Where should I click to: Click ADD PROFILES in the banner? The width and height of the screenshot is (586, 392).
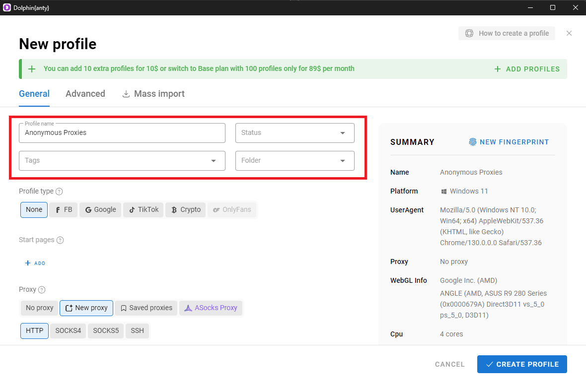tap(527, 69)
